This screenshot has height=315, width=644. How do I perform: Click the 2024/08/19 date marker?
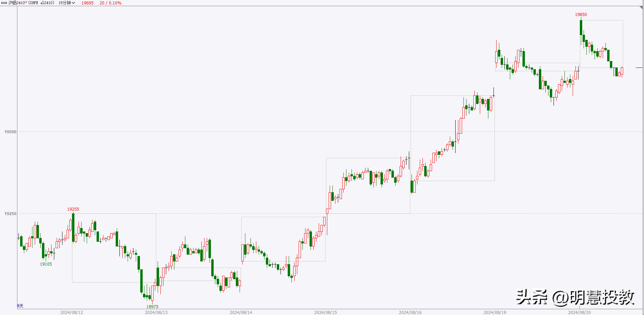click(495, 312)
